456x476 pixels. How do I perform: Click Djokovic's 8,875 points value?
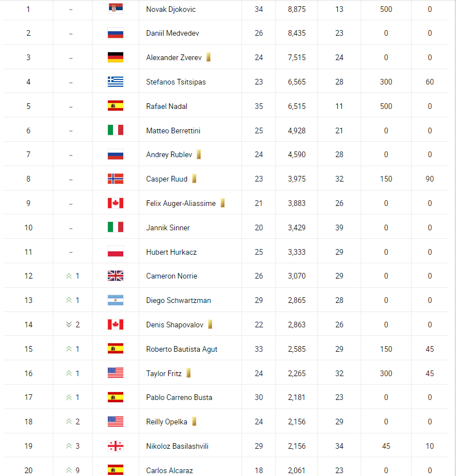pyautogui.click(x=296, y=9)
